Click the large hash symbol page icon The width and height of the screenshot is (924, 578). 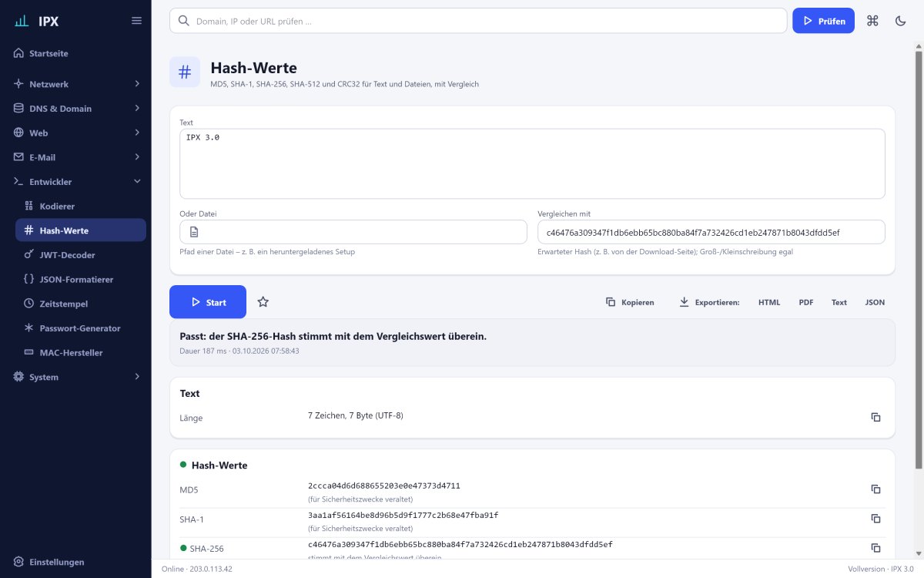click(185, 72)
